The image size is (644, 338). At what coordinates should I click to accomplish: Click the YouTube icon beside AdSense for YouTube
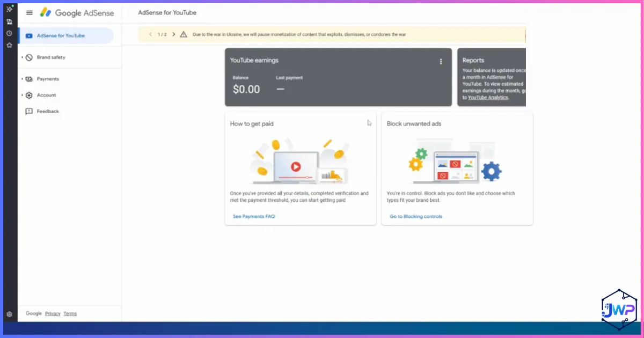28,36
